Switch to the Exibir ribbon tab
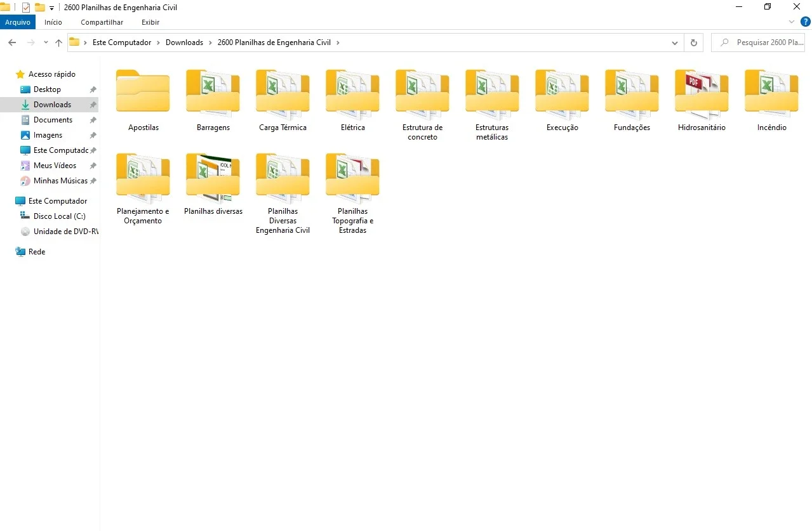The width and height of the screenshot is (812, 531). point(150,22)
